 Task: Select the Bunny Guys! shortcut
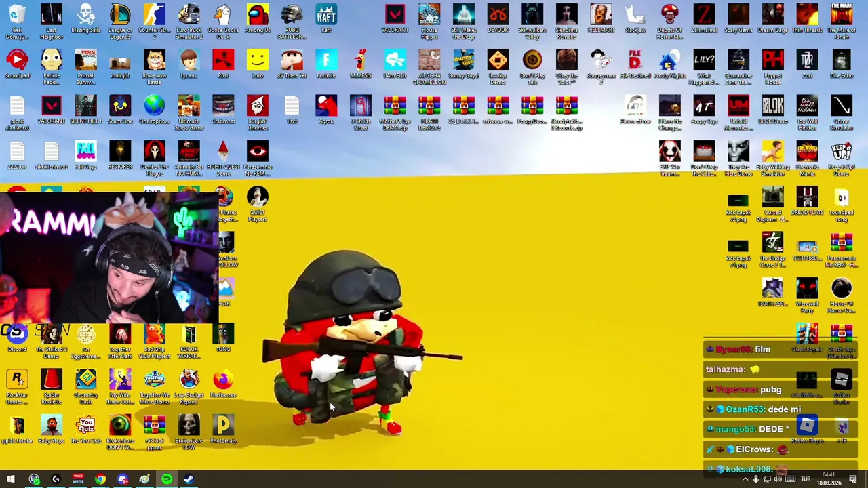click(x=464, y=64)
